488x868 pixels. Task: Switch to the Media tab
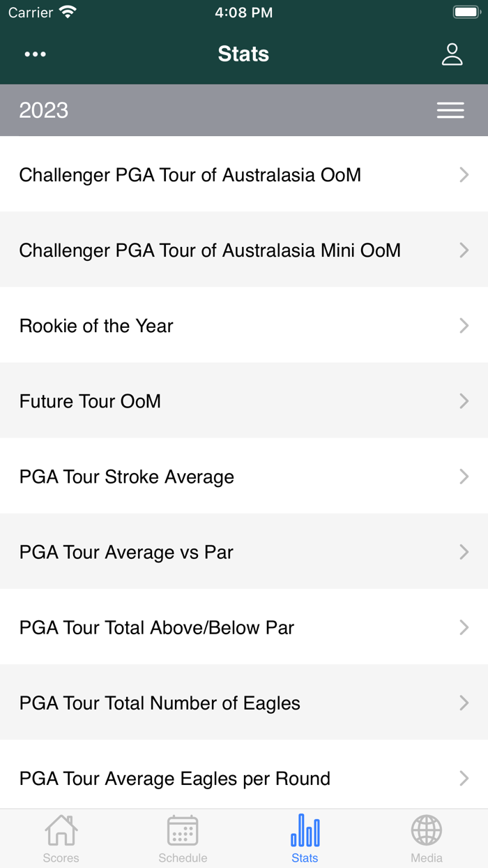pos(427,838)
